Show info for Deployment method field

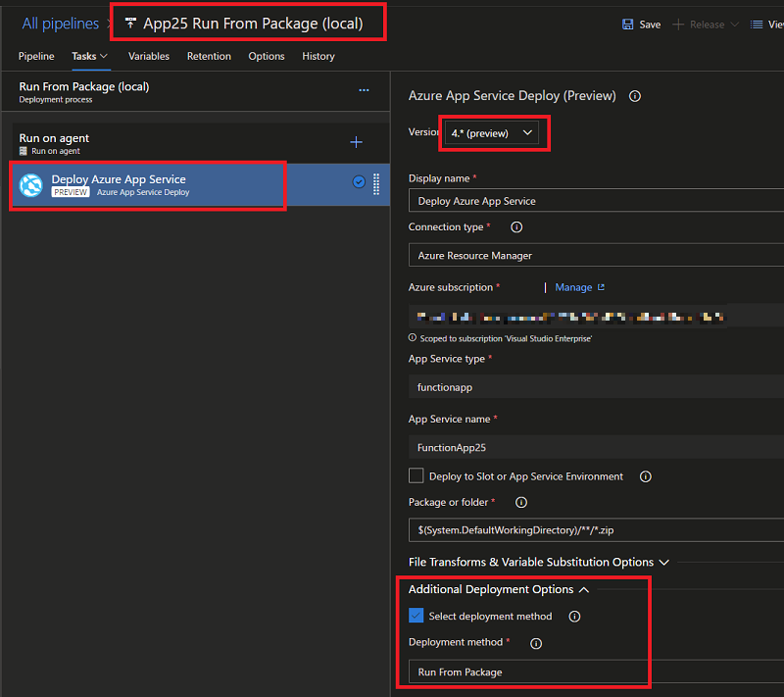536,643
